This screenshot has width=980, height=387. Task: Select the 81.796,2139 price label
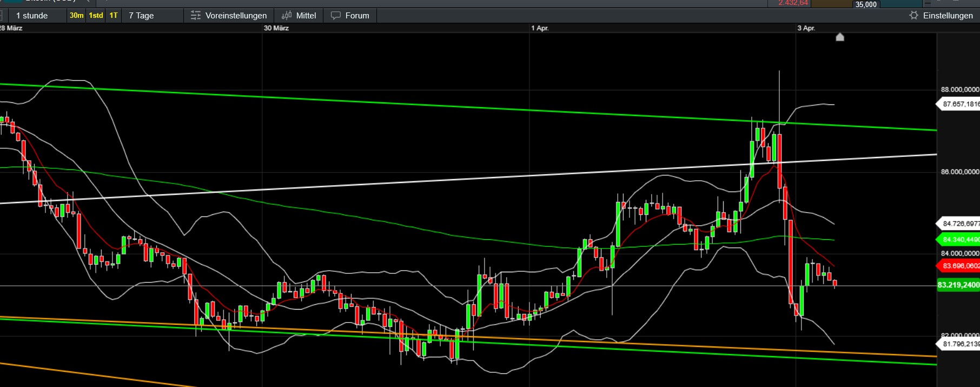point(958,344)
